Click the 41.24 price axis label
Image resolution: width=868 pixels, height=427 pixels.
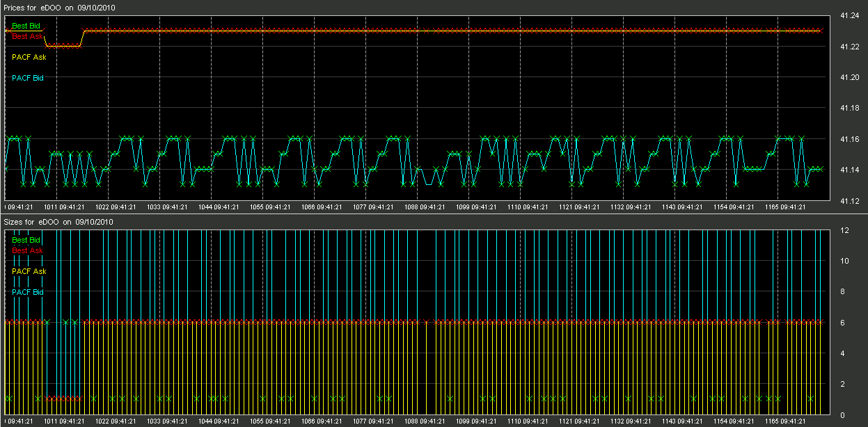848,16
